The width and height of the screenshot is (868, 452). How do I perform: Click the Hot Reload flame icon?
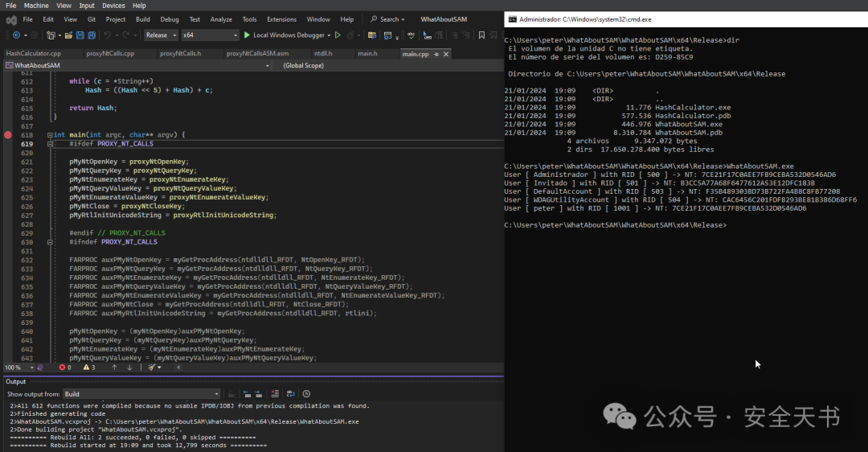click(x=350, y=35)
